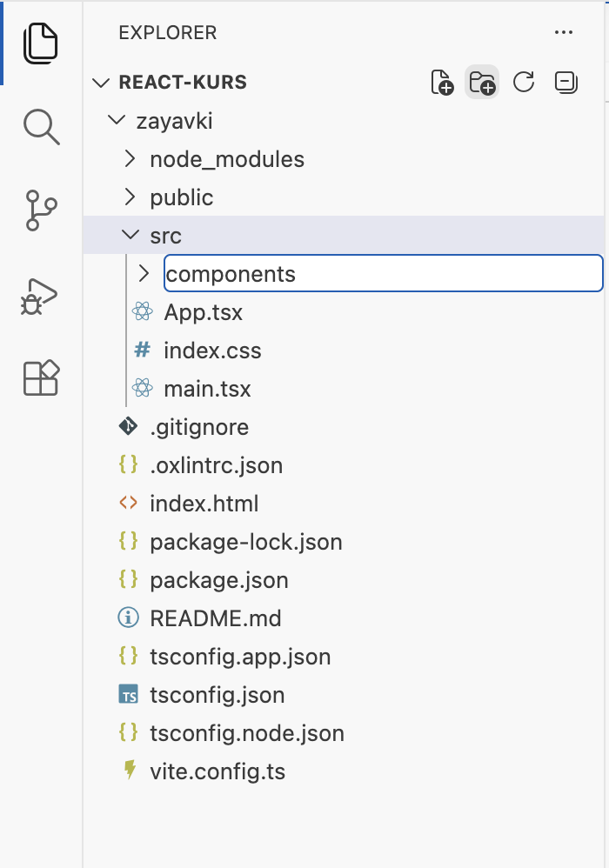Open the index.html file
The width and height of the screenshot is (609, 868).
coord(204,504)
